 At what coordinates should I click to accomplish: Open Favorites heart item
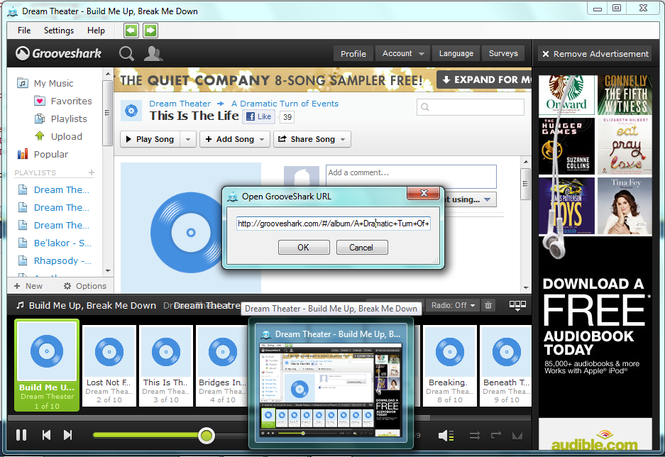[x=63, y=101]
